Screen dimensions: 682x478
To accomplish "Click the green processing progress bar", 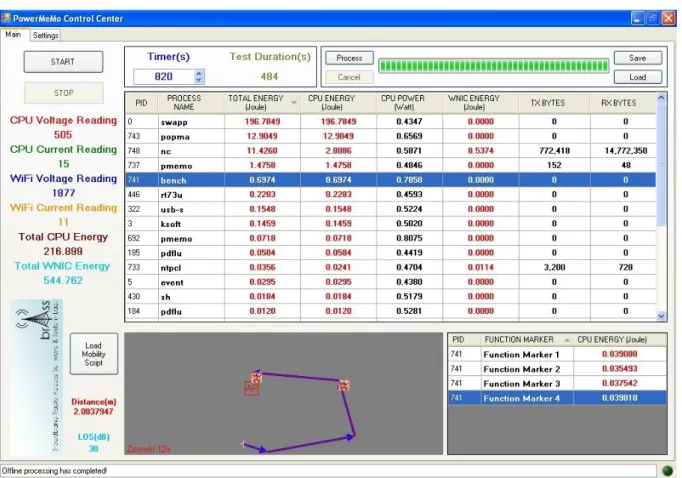I will click(493, 66).
